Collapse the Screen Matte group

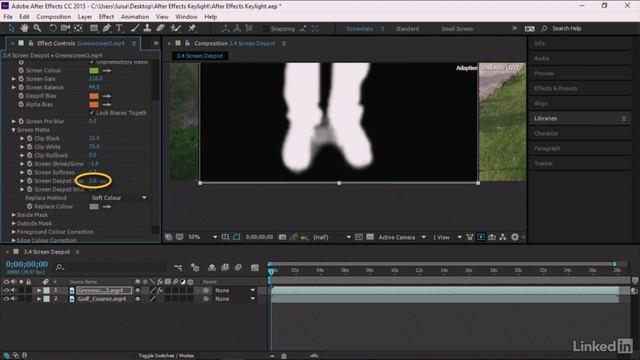(x=13, y=130)
